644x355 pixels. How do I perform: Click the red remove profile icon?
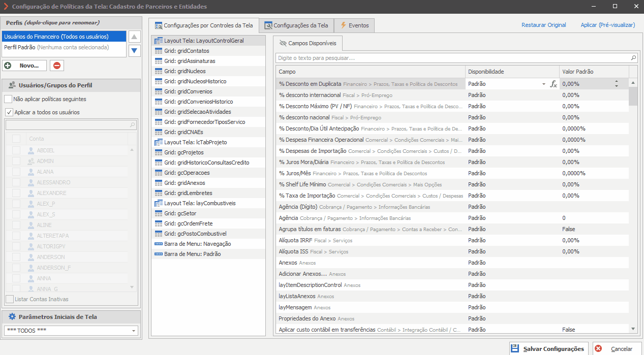[x=57, y=66]
